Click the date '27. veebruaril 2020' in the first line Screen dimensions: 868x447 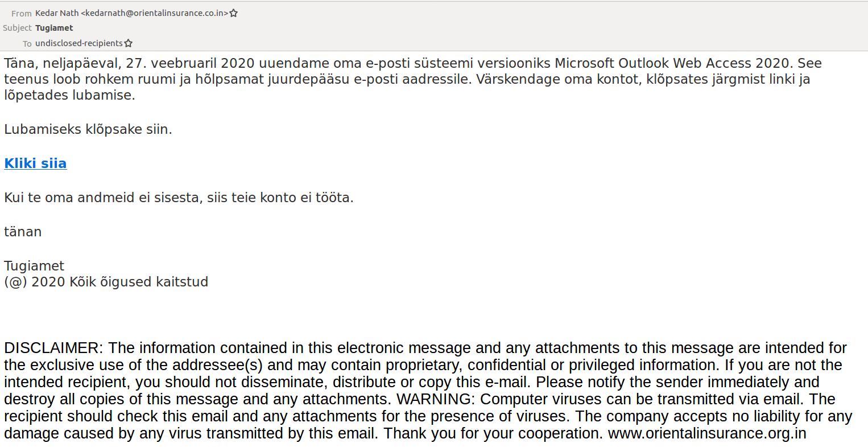(190, 63)
